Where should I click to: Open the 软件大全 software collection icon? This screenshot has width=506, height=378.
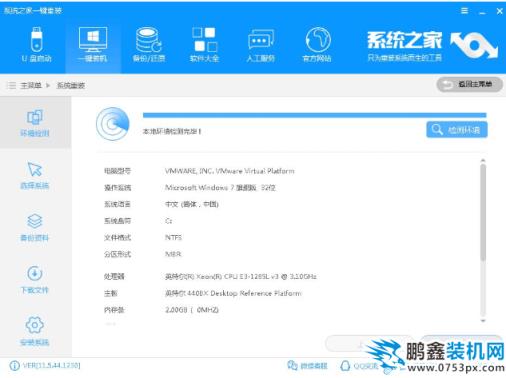[204, 45]
